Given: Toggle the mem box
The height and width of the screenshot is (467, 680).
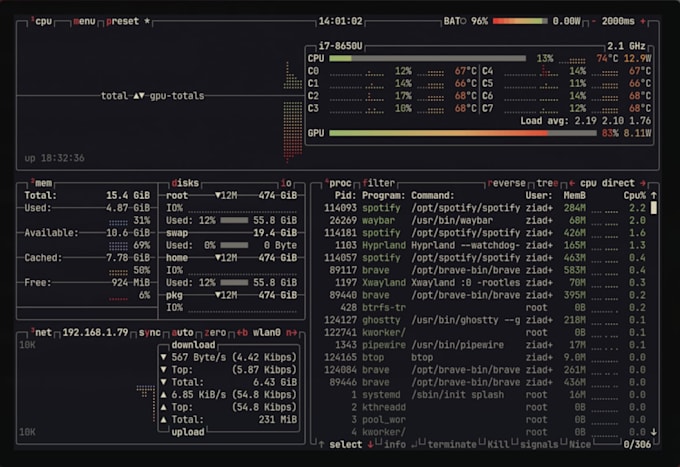Looking at the screenshot, I should click(42, 183).
